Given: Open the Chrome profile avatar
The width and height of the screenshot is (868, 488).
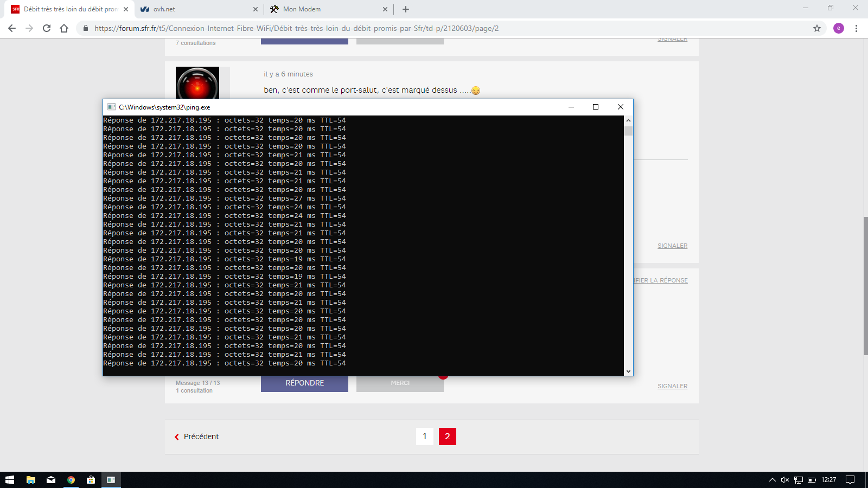Looking at the screenshot, I should pyautogui.click(x=839, y=28).
